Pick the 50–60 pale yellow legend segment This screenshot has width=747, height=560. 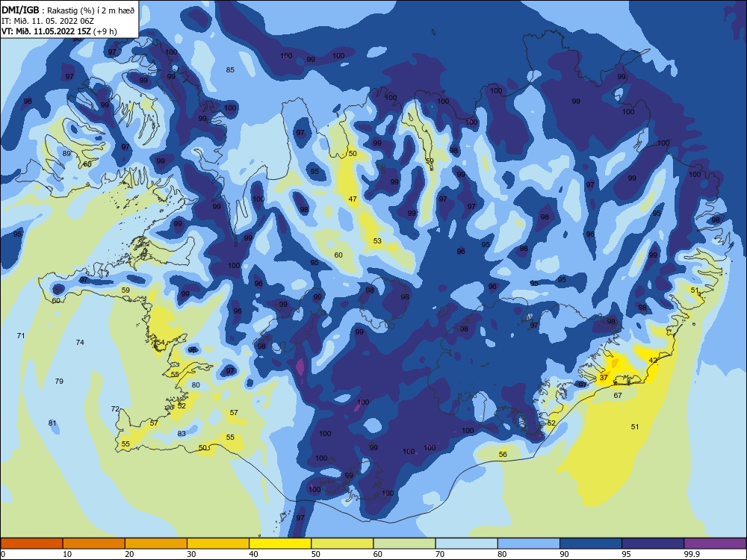[342, 544]
